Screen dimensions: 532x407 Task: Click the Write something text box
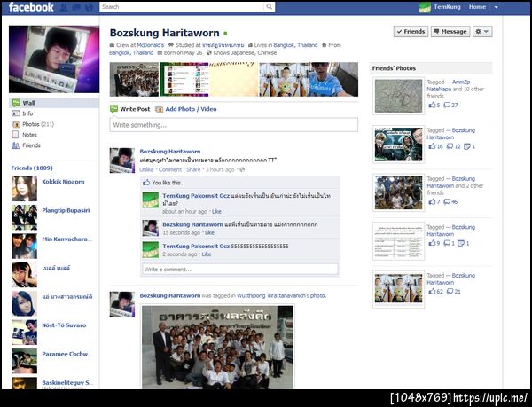point(234,125)
